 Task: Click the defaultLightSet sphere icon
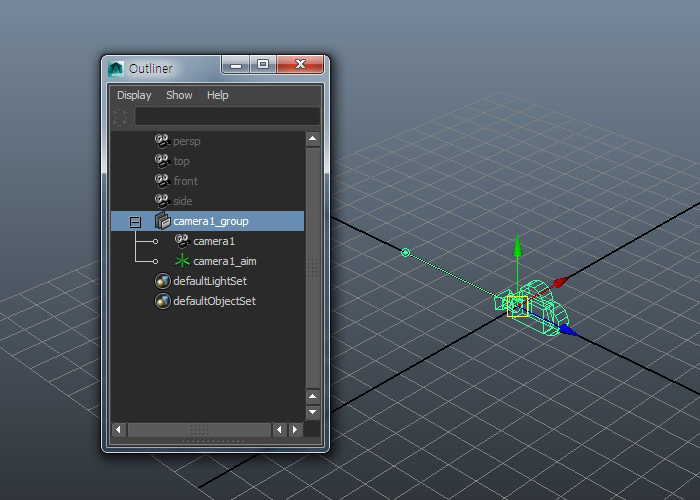pyautogui.click(x=162, y=281)
